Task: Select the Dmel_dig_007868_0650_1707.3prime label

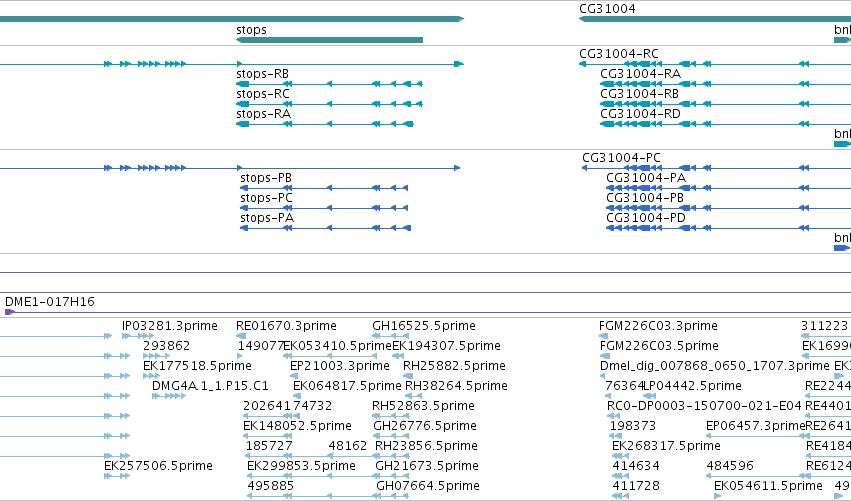Action: (715, 366)
